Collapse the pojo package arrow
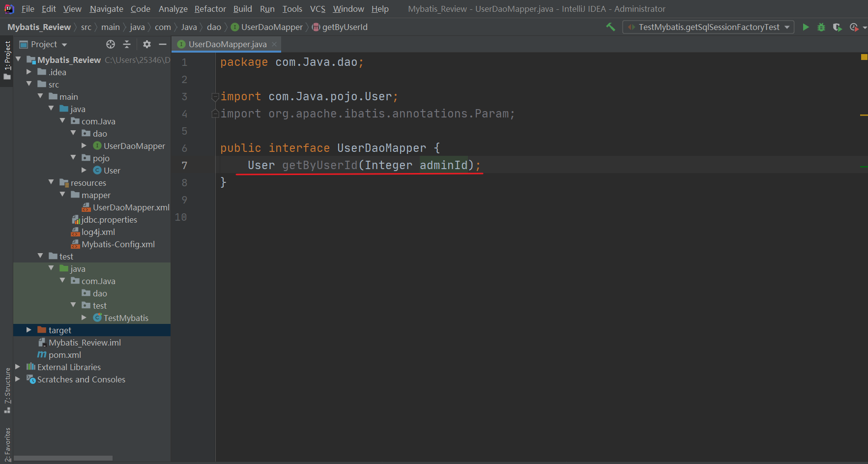Viewport: 868px width, 464px height. [73, 158]
